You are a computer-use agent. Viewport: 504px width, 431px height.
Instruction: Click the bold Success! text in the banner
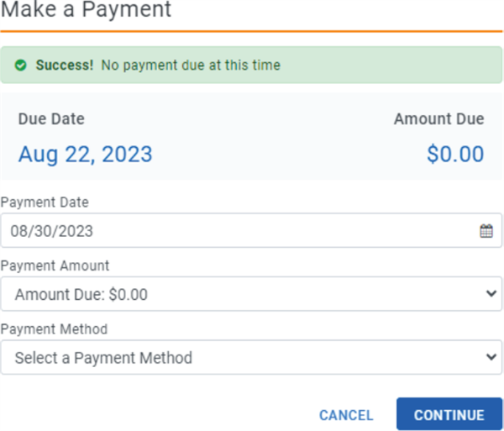point(65,66)
